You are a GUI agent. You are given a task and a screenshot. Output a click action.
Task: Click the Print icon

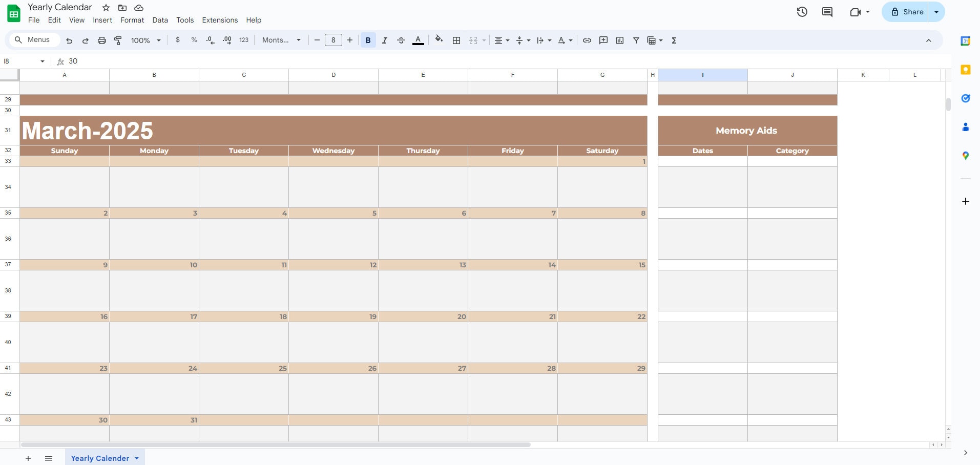click(102, 40)
